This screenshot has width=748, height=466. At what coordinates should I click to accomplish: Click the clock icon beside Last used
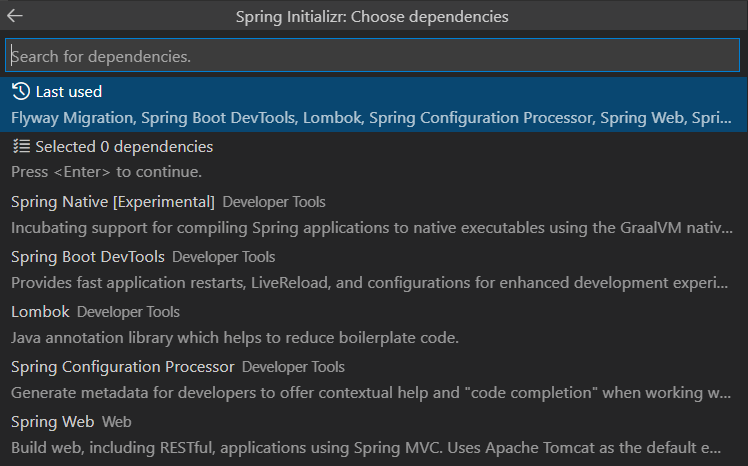21,91
